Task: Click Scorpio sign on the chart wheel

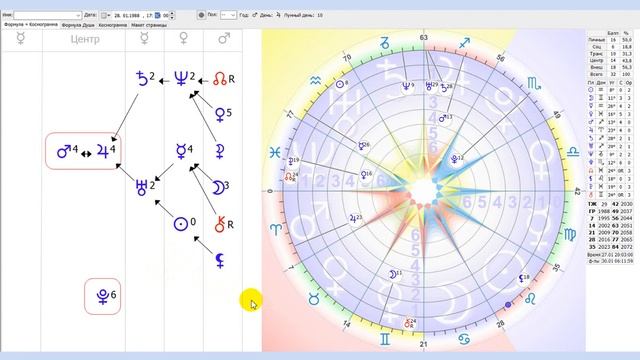Action: tap(534, 83)
